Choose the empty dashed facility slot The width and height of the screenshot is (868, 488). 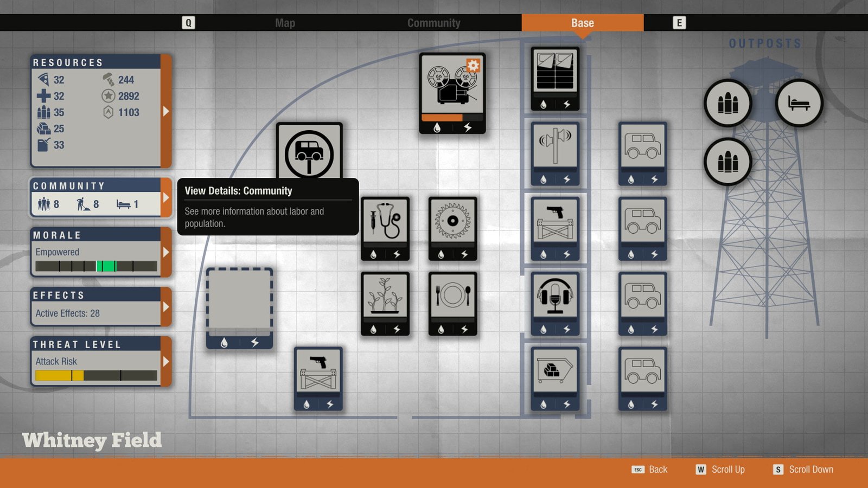(239, 308)
